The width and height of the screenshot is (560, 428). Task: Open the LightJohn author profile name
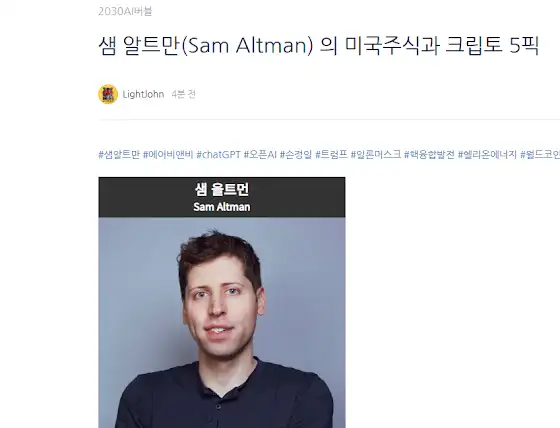point(143,94)
